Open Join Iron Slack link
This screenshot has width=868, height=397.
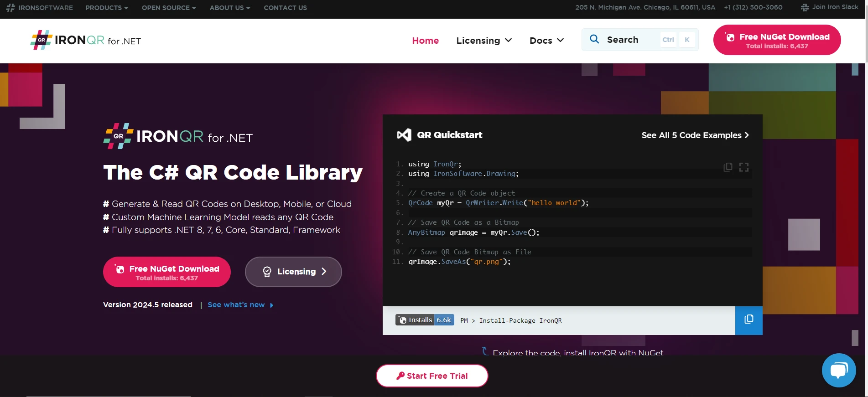830,7
